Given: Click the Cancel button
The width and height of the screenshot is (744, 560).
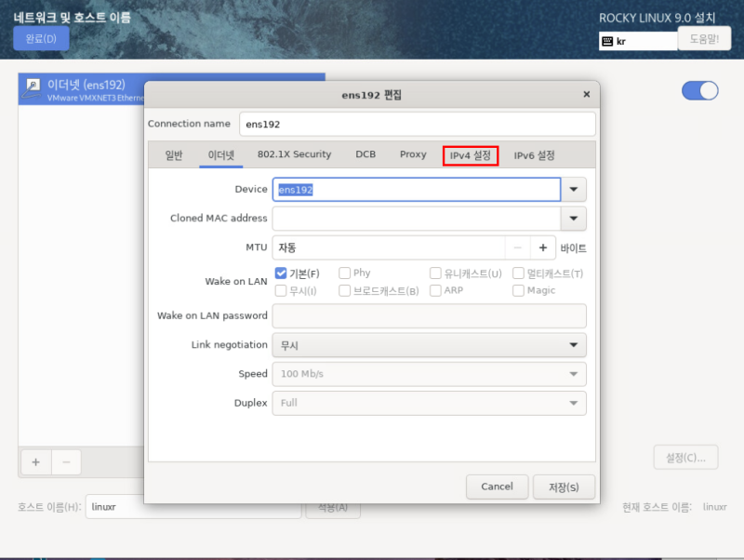Looking at the screenshot, I should 497,487.
